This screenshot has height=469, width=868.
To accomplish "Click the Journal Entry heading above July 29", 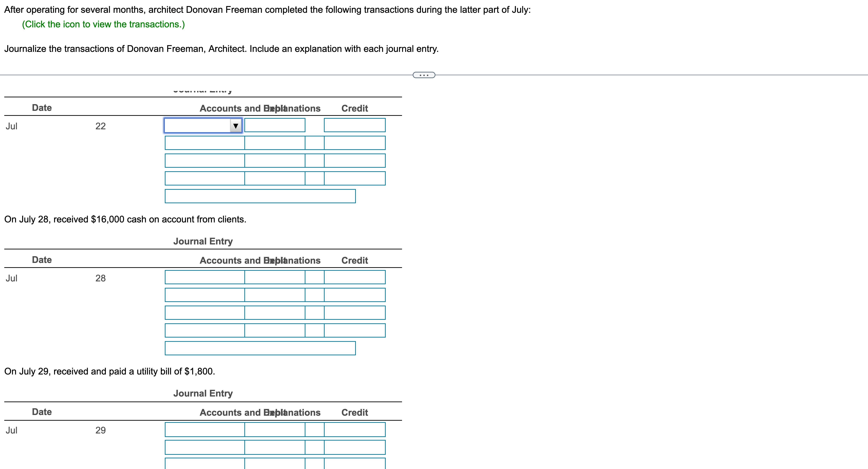I will 203,393.
